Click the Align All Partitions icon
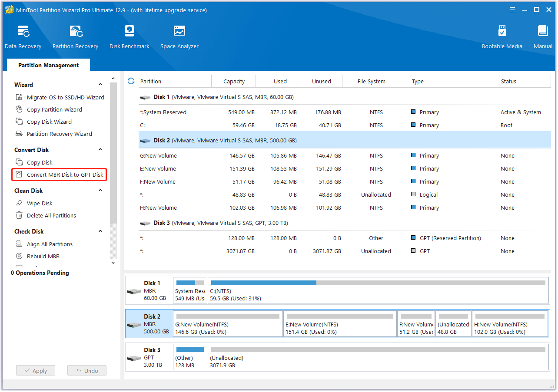The image size is (558, 392). click(19, 244)
